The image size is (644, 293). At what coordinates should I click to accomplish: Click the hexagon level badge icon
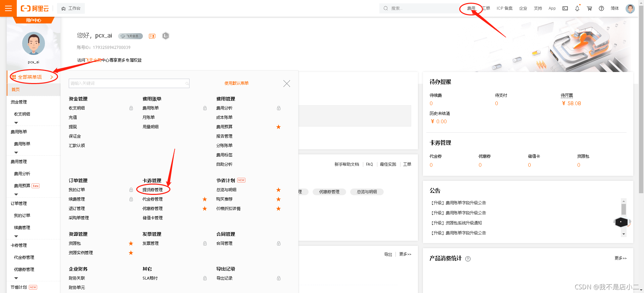166,36
